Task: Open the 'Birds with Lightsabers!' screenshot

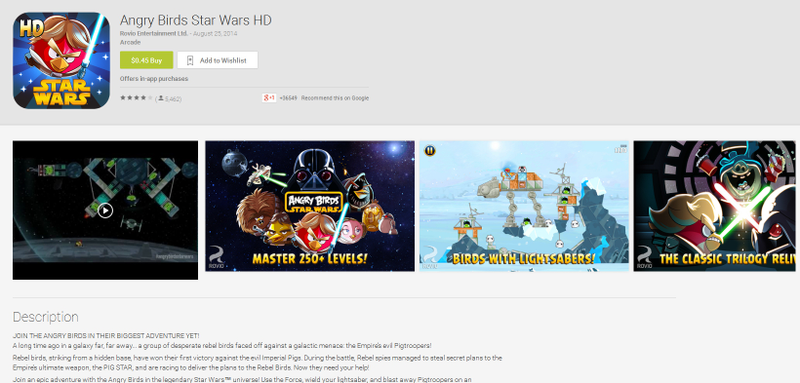Action: click(x=524, y=206)
